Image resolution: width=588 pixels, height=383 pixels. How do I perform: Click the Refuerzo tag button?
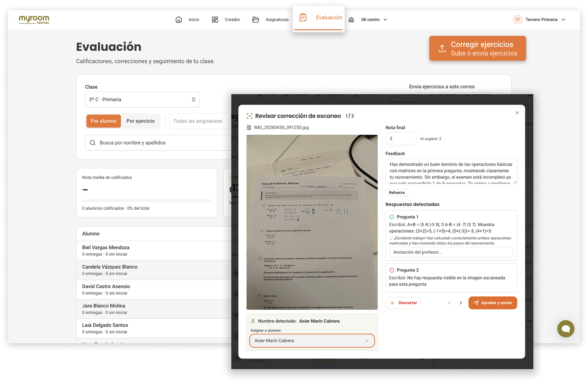pos(397,193)
